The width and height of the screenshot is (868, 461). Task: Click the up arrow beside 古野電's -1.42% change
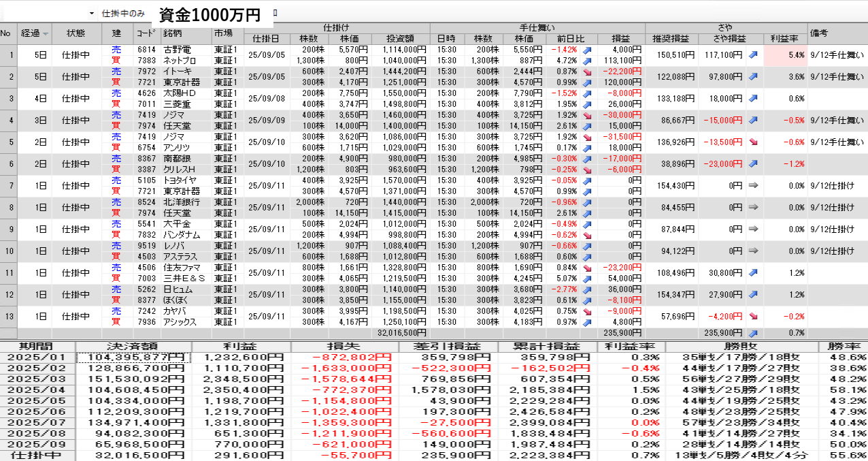(587, 50)
